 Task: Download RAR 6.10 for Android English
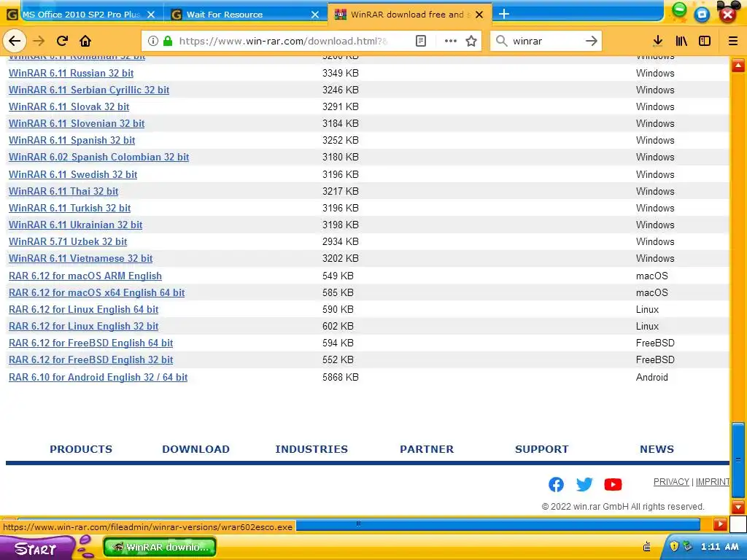tap(98, 377)
